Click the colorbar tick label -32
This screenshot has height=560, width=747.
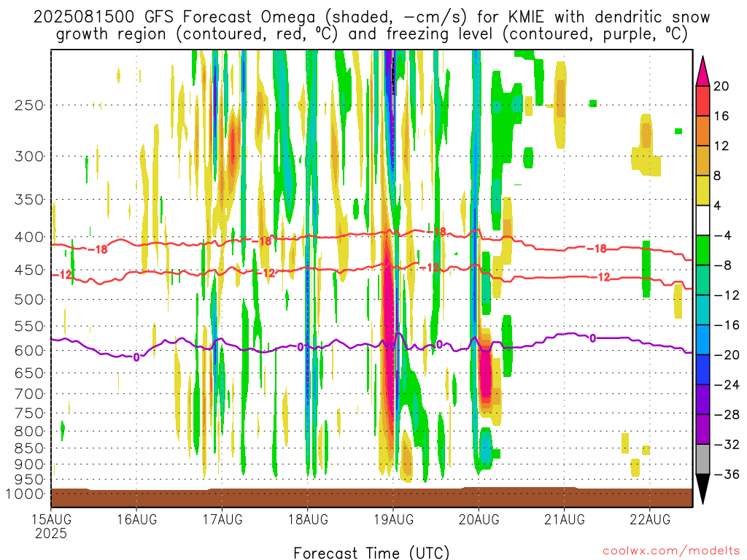click(x=727, y=445)
